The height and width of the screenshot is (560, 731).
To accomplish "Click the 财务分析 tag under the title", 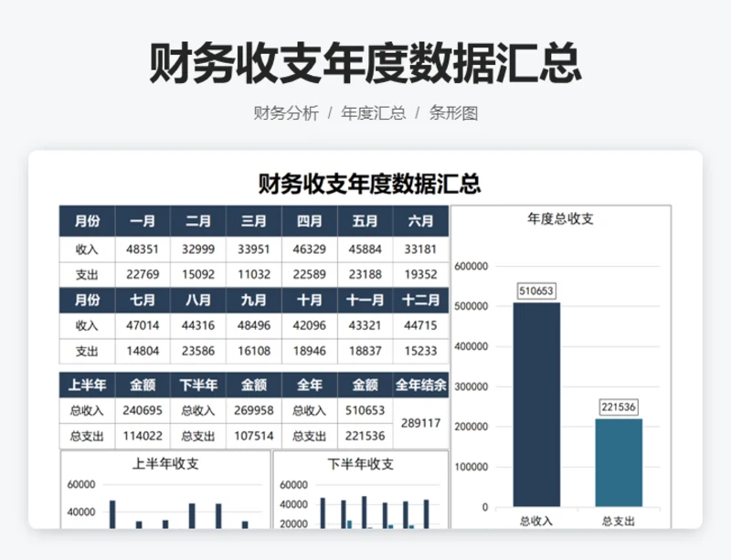I will pyautogui.click(x=286, y=113).
